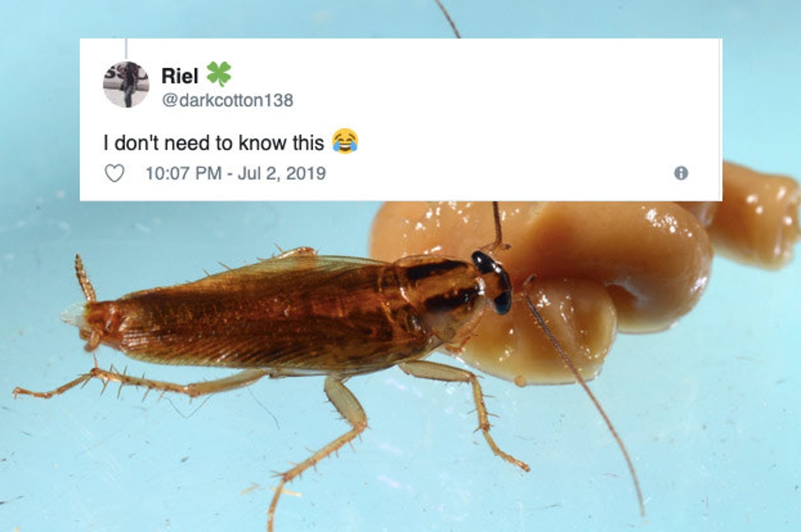This screenshot has width=801, height=532.
Task: Click the small bait piece at right edge
Action: coord(763,212)
